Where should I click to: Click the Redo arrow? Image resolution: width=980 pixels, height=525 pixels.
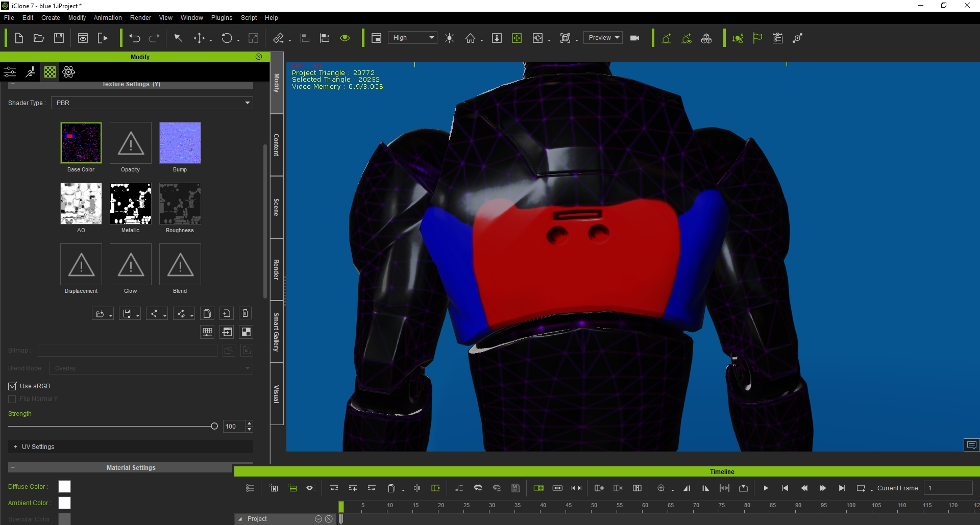154,38
